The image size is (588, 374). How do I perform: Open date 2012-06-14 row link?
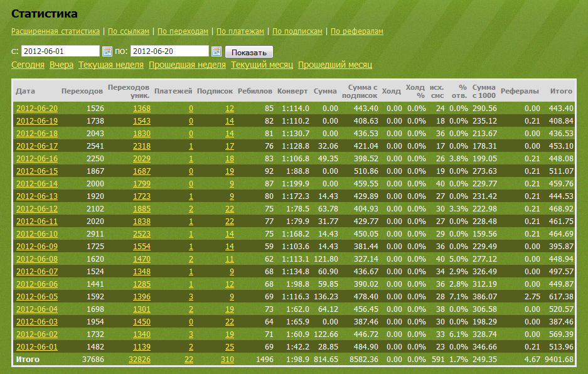(37, 184)
